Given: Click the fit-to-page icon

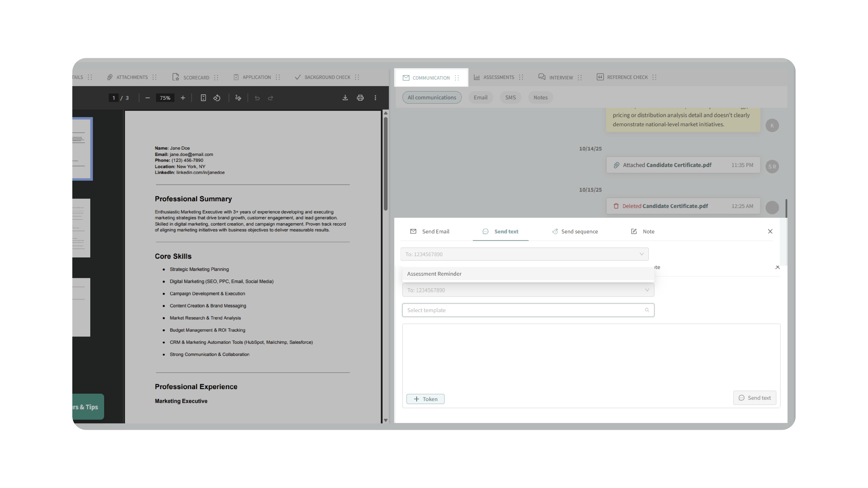Looking at the screenshot, I should coord(203,98).
